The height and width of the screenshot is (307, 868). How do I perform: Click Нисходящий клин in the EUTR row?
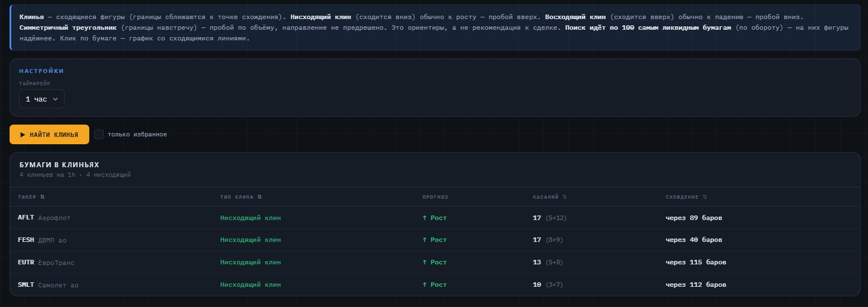coord(250,263)
